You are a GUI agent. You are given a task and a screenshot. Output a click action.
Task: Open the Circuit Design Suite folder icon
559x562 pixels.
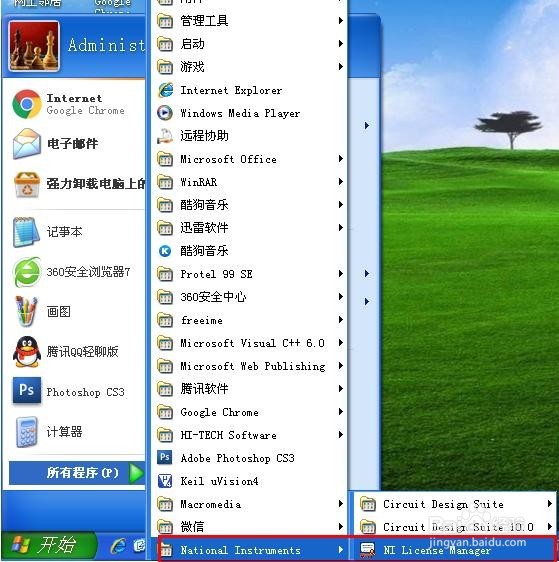[x=368, y=504]
